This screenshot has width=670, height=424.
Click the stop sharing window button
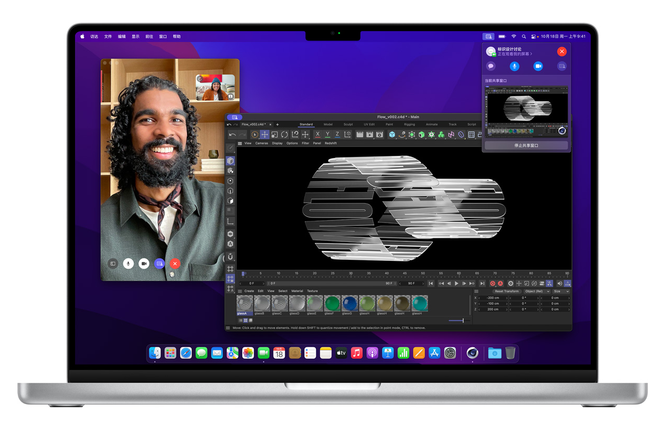pos(526,145)
